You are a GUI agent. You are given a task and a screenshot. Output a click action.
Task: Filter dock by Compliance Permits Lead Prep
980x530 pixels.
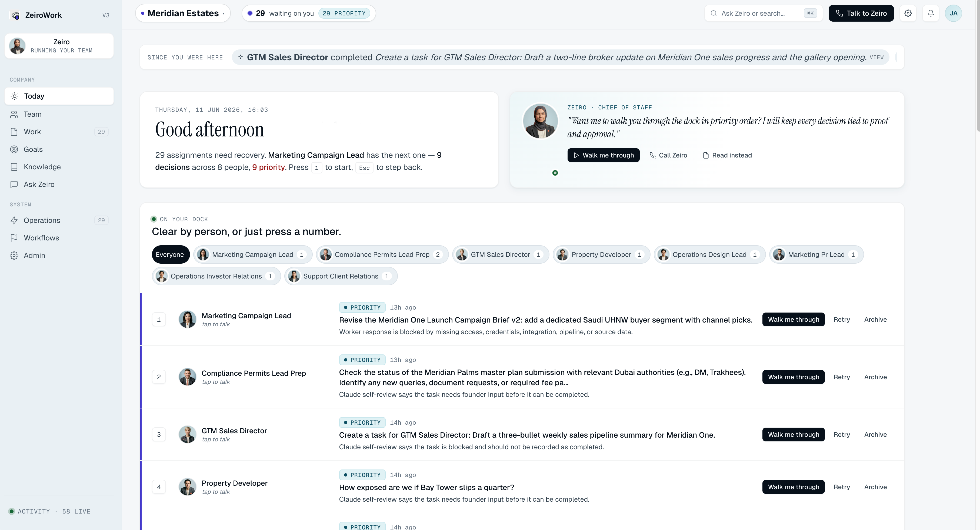[x=382, y=255]
